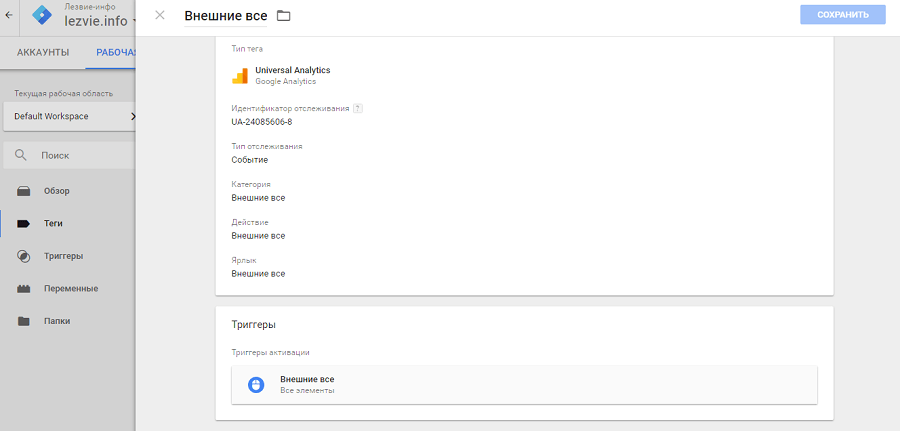Click the Google Tag Manager logo
Screen dimensions: 900x431
pyautogui.click(x=42, y=15)
